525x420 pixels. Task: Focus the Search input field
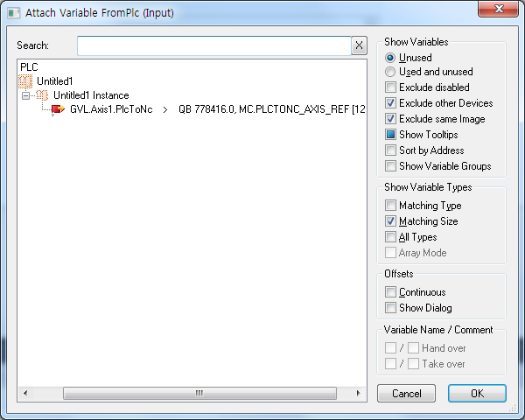pos(214,45)
